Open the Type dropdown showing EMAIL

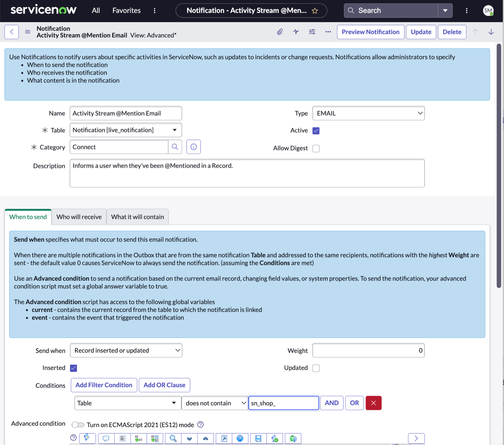click(x=369, y=113)
